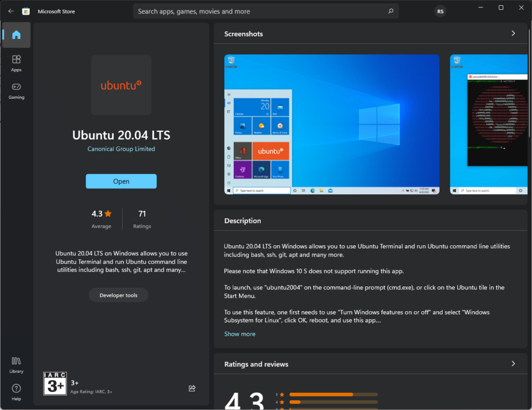
Task: Click in the search apps, games field
Action: (x=265, y=11)
